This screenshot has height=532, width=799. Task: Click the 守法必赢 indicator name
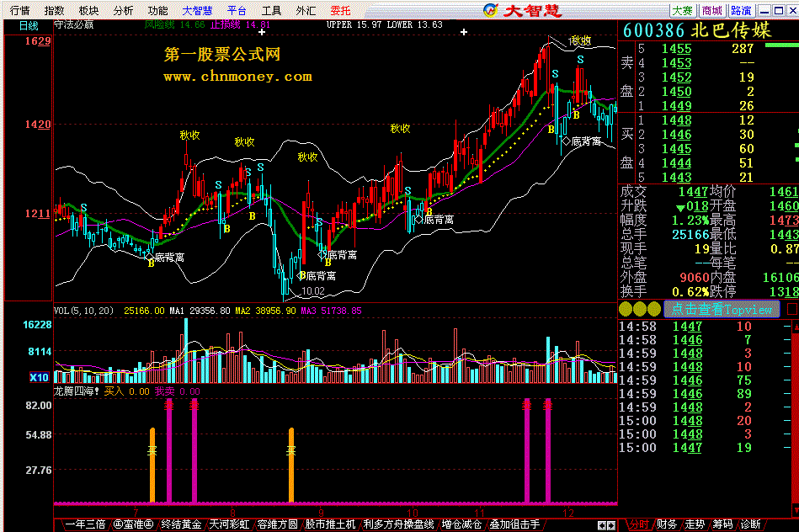[x=74, y=24]
